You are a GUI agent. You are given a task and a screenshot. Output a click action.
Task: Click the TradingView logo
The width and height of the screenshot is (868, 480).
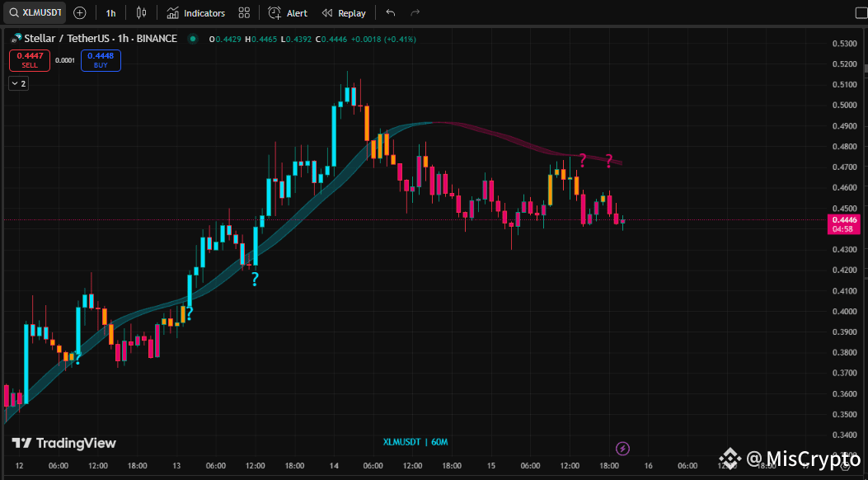(x=63, y=443)
